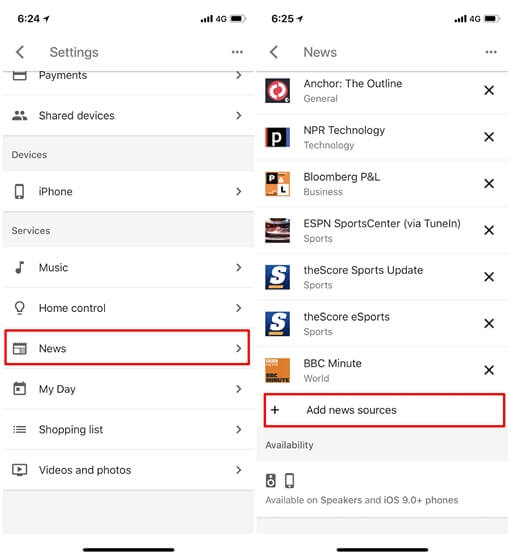This screenshot has width=511, height=560.
Task: Remove Bloomberg P&L news source
Action: coord(489,184)
